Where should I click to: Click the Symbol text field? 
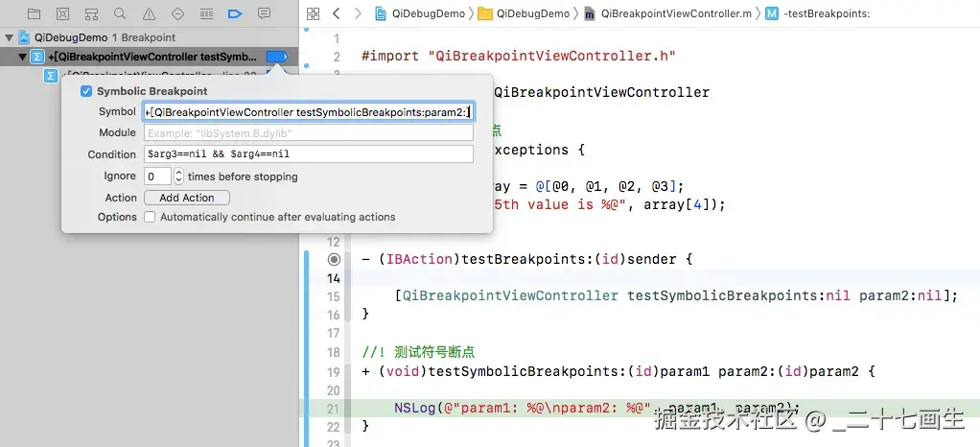pyautogui.click(x=309, y=112)
